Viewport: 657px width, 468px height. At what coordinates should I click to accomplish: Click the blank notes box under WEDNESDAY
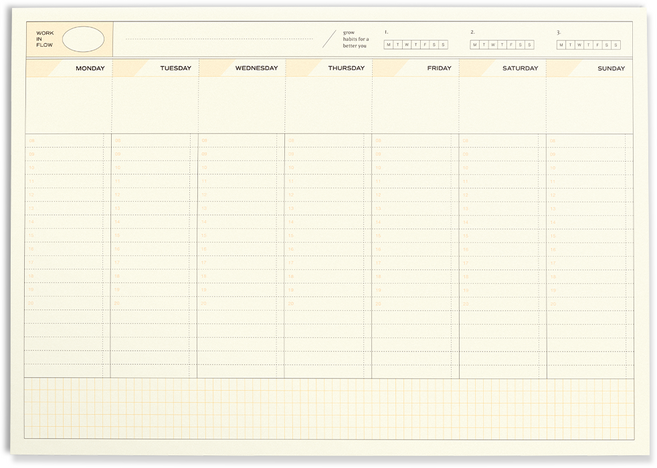[x=242, y=105]
